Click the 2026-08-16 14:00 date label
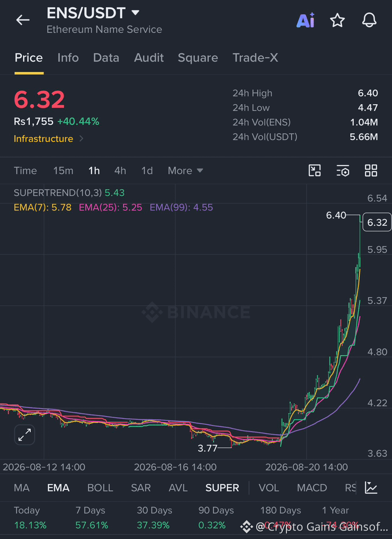Viewport: 392px width, 539px height. click(175, 467)
